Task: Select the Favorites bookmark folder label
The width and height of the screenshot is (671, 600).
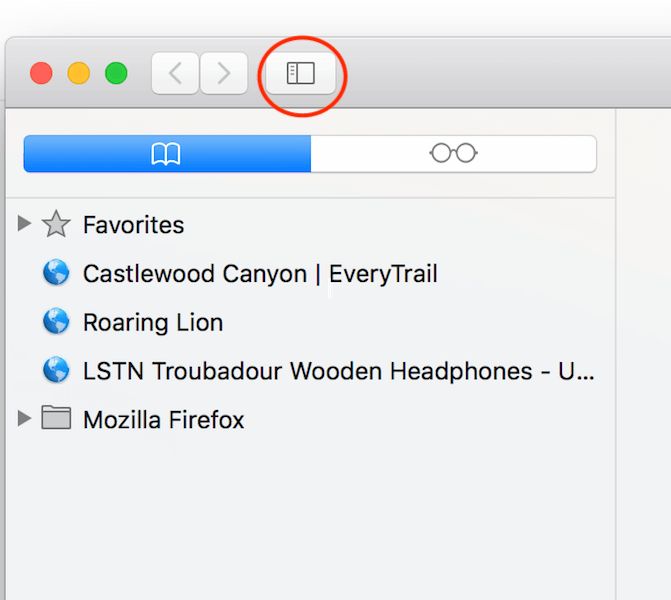Action: click(x=134, y=225)
